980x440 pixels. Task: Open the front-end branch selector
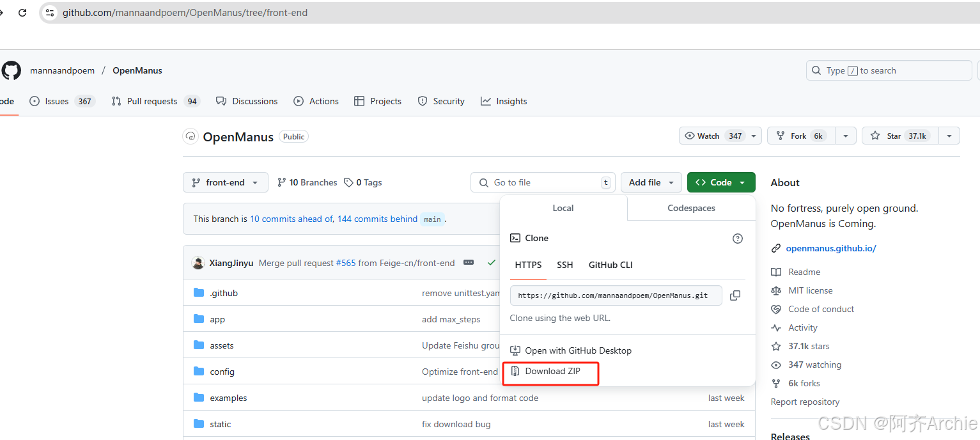click(x=225, y=182)
